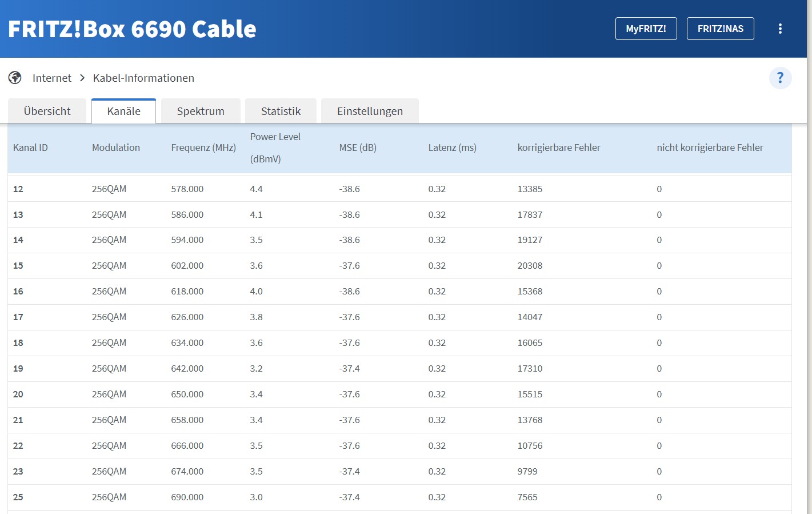
Task: Click frequency value 642.000
Action: pos(187,369)
